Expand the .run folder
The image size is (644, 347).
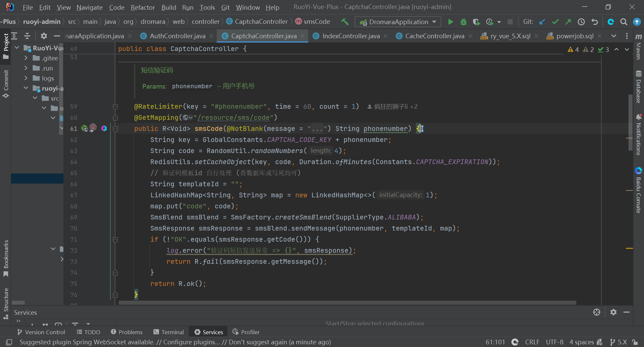point(26,68)
